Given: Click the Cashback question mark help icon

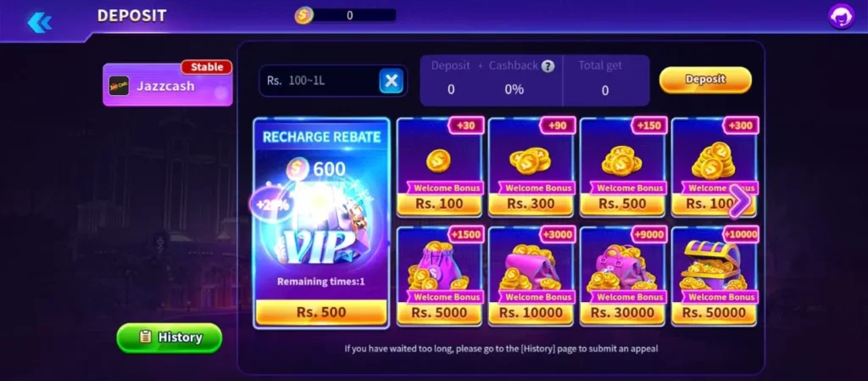Looking at the screenshot, I should (548, 66).
